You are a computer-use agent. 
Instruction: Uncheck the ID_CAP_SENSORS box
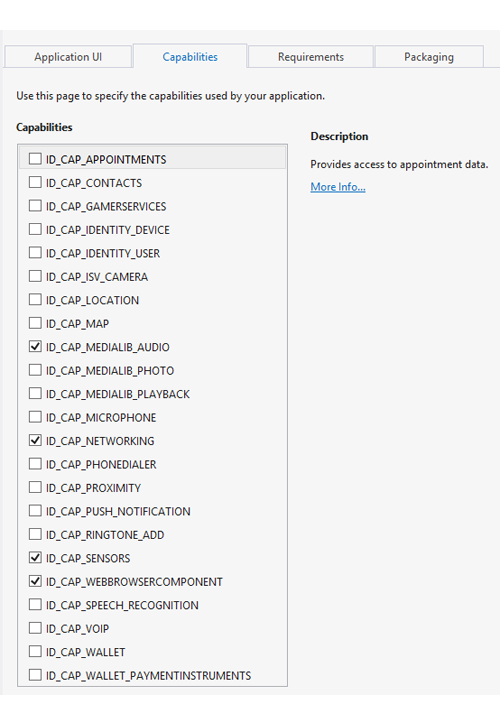tap(35, 558)
